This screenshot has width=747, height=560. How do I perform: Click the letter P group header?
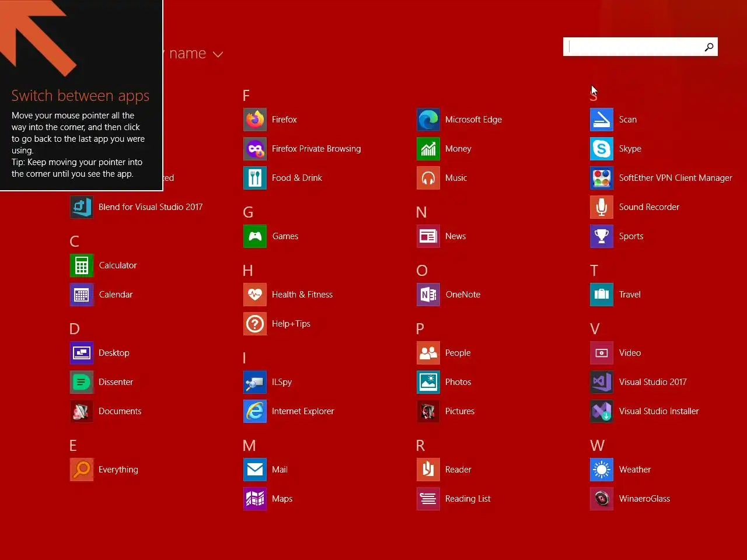click(420, 329)
